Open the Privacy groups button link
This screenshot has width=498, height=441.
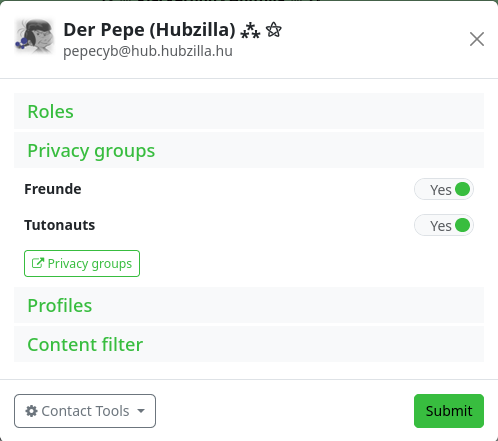click(x=82, y=263)
